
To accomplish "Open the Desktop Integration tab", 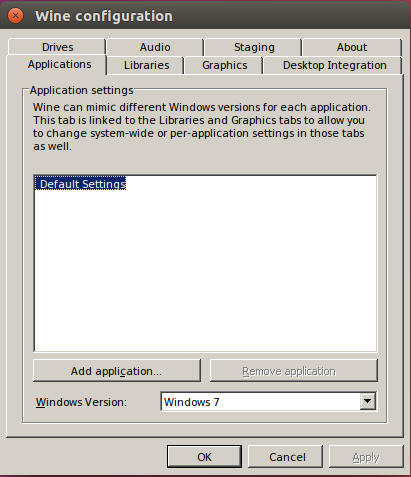I will (334, 65).
